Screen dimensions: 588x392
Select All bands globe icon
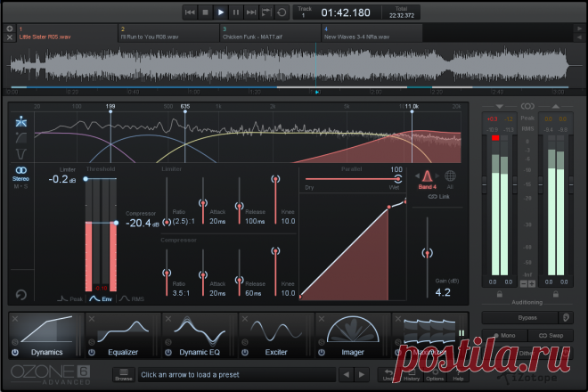click(450, 179)
